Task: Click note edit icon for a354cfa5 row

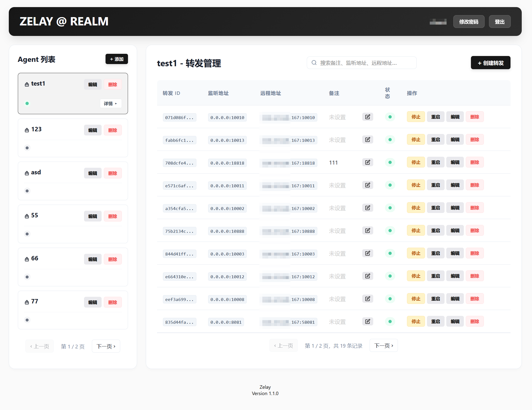Action: click(367, 208)
